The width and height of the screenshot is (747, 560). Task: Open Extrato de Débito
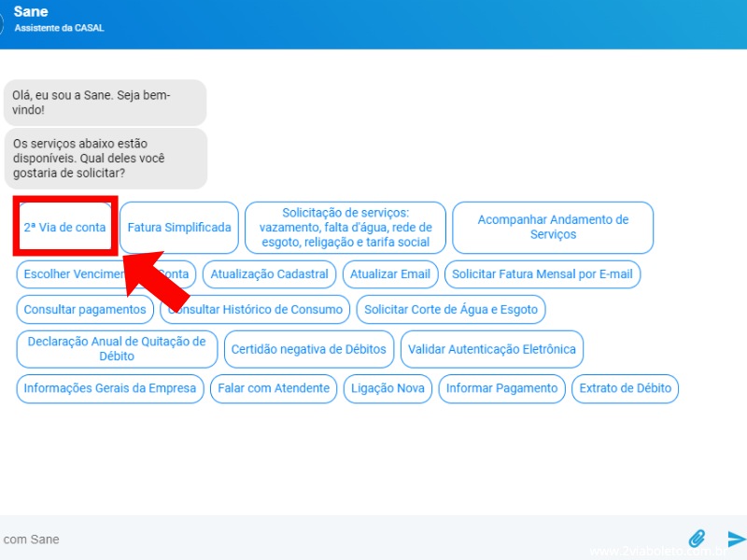(x=625, y=388)
